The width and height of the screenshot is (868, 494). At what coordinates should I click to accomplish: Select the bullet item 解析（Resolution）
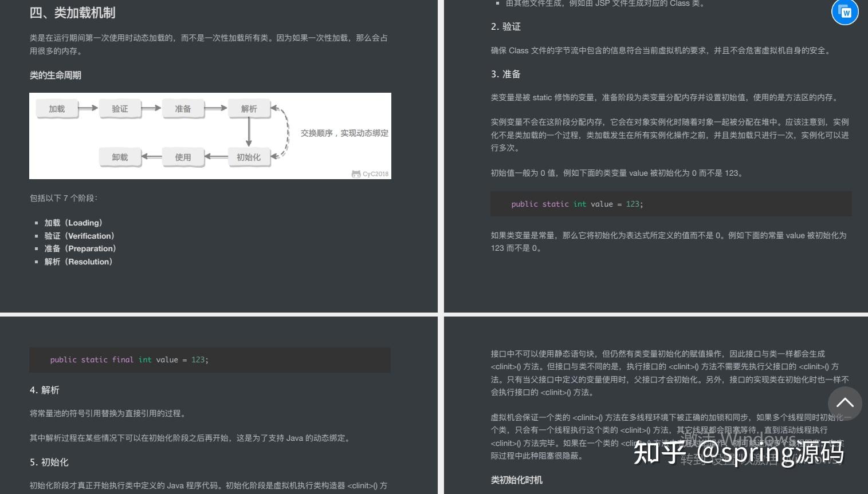(x=78, y=262)
